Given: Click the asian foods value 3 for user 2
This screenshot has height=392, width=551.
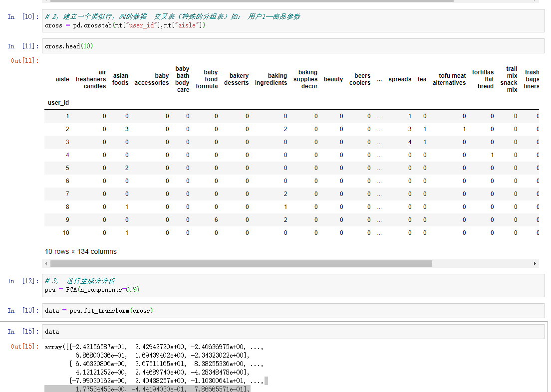Looking at the screenshot, I should click(x=126, y=129).
